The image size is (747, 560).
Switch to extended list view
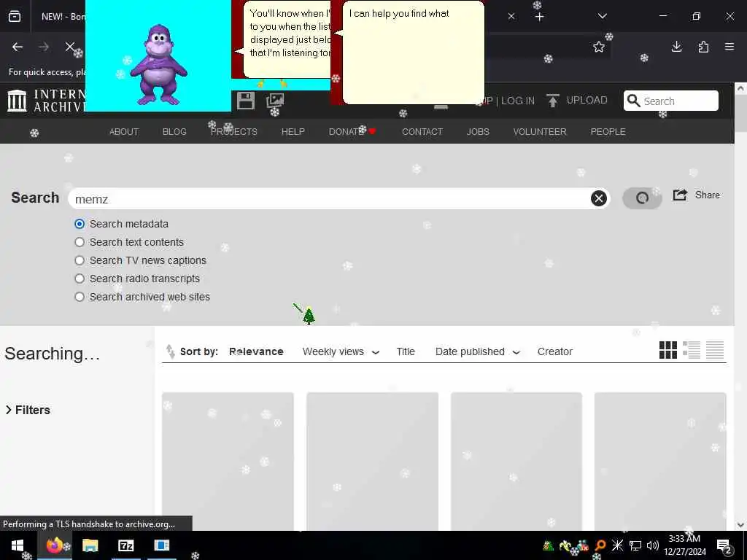(x=692, y=350)
